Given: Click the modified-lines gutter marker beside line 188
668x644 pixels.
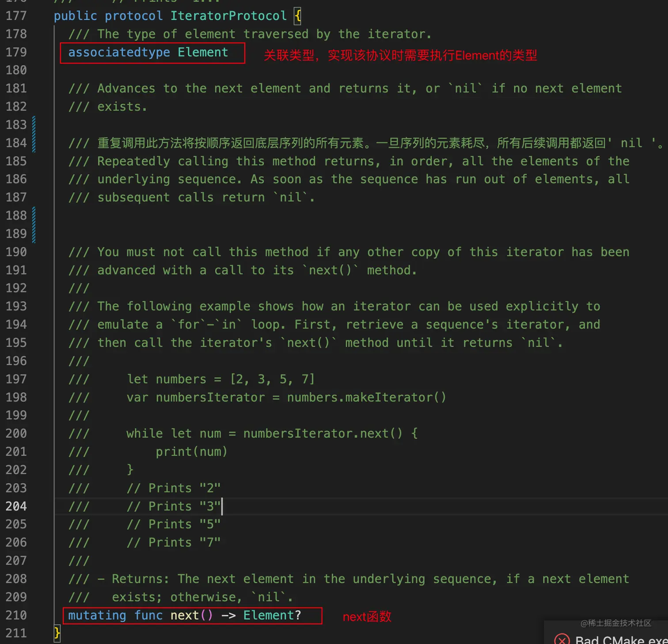Looking at the screenshot, I should pos(34,225).
